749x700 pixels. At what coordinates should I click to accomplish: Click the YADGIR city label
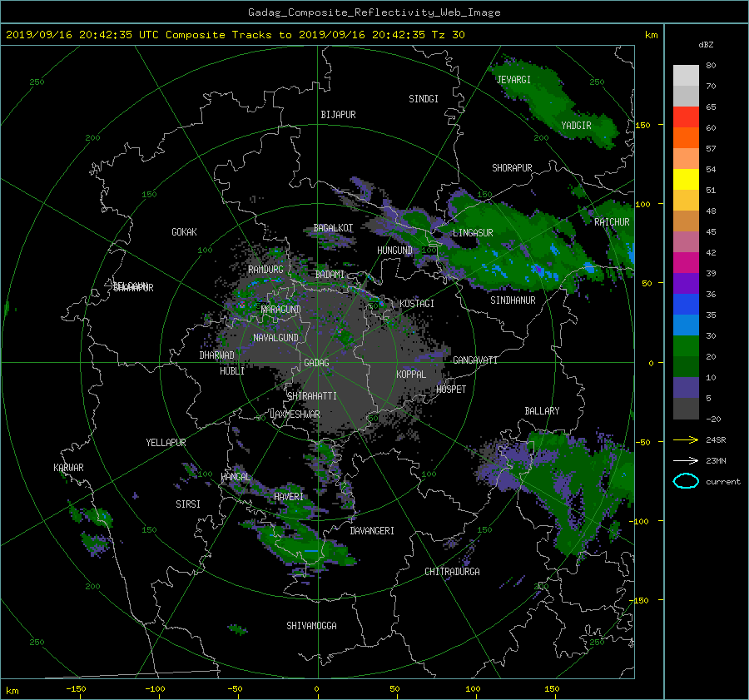point(576,126)
